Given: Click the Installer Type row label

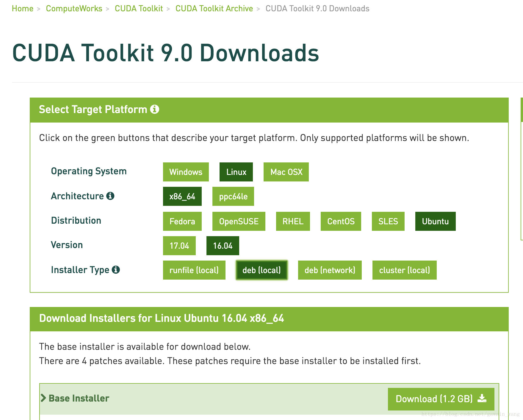Looking at the screenshot, I should [x=80, y=270].
